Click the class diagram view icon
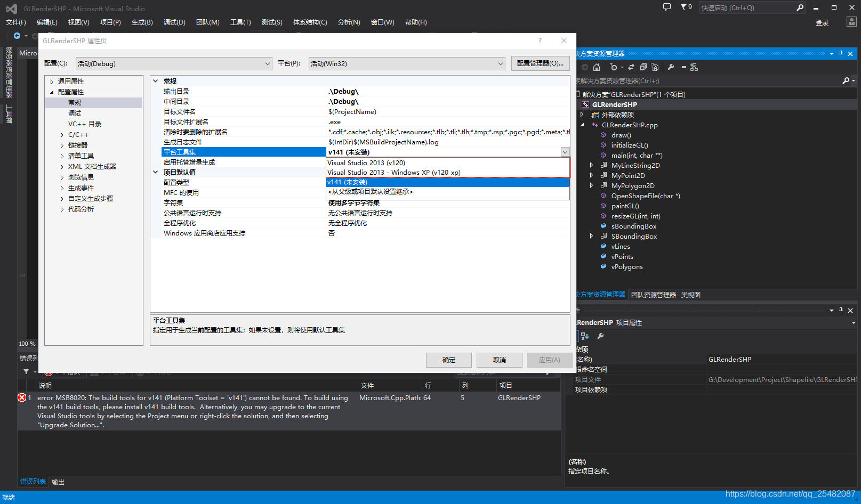The height and width of the screenshot is (504, 861). [694, 67]
